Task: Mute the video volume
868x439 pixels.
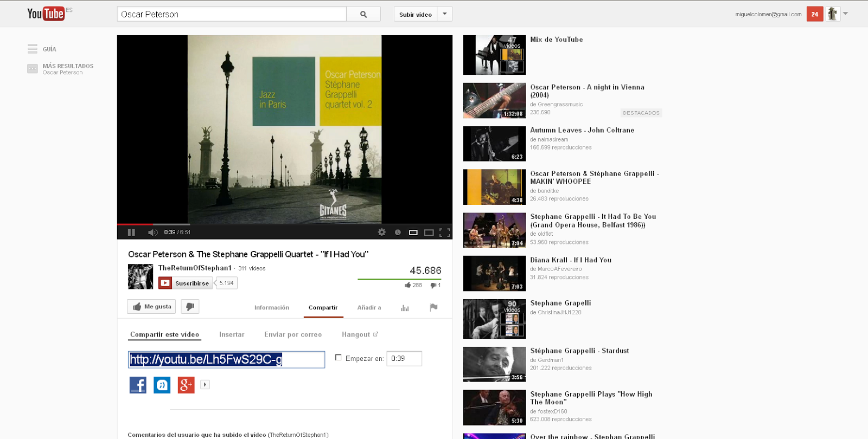Action: pos(152,232)
